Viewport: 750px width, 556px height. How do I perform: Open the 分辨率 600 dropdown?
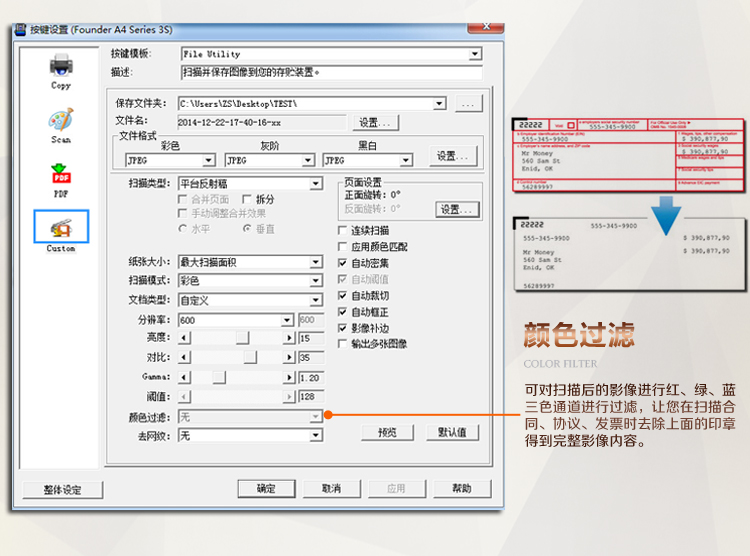click(288, 320)
